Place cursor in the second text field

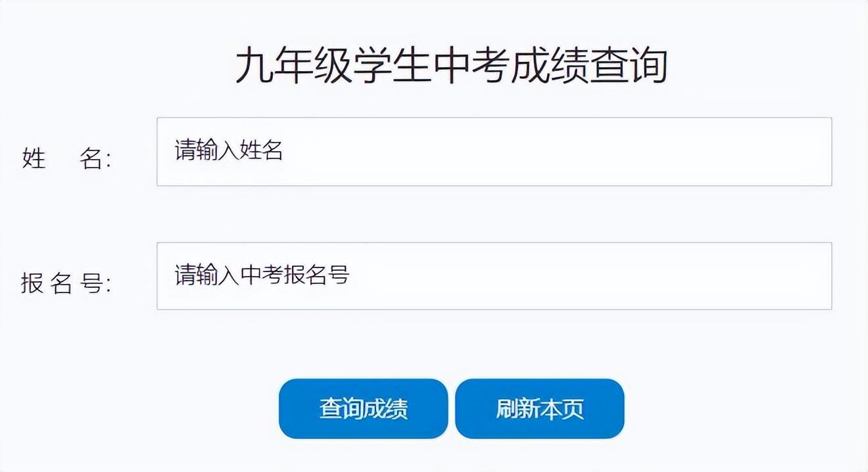click(x=493, y=276)
